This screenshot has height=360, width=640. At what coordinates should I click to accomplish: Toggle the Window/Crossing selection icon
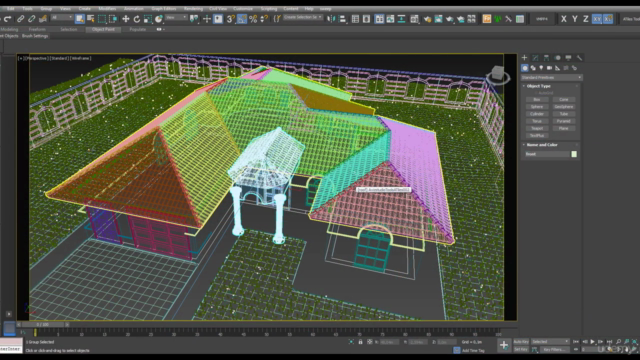tap(113, 19)
